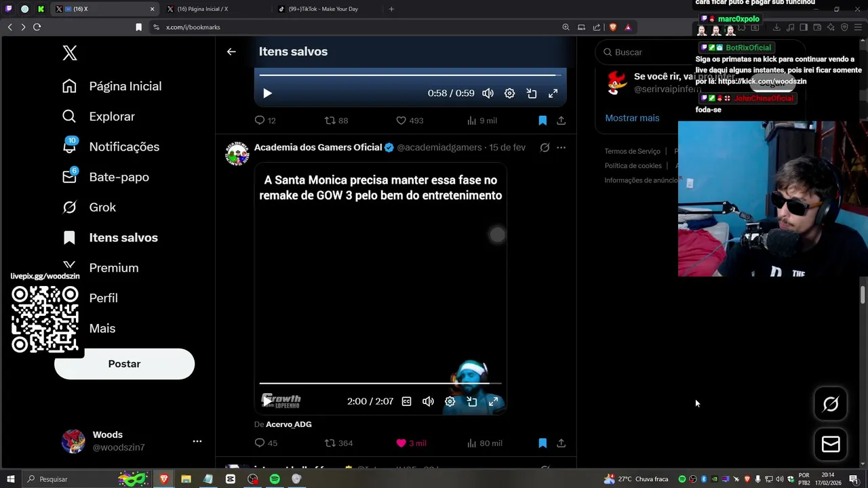Expand the Mais menu in the sidebar
The height and width of the screenshot is (488, 868).
point(102,328)
